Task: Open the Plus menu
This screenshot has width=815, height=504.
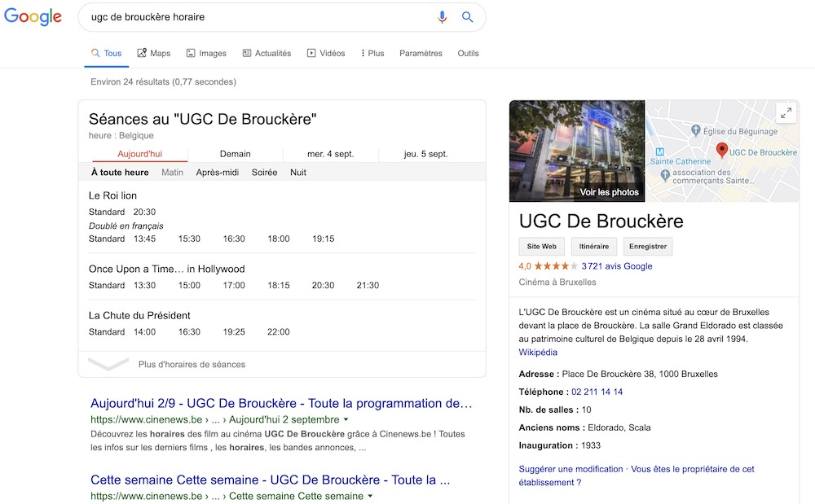Action: (372, 53)
